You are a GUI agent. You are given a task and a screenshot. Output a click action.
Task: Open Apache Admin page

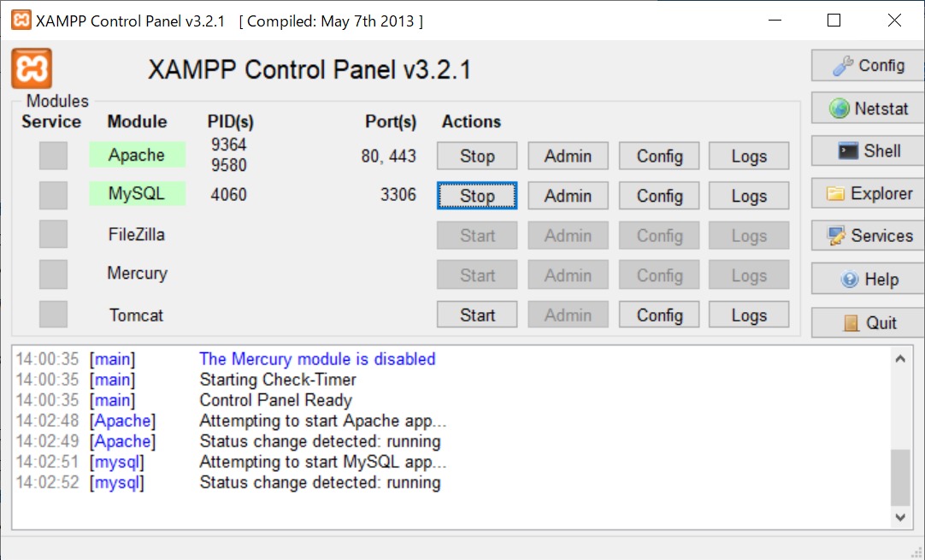coord(569,156)
